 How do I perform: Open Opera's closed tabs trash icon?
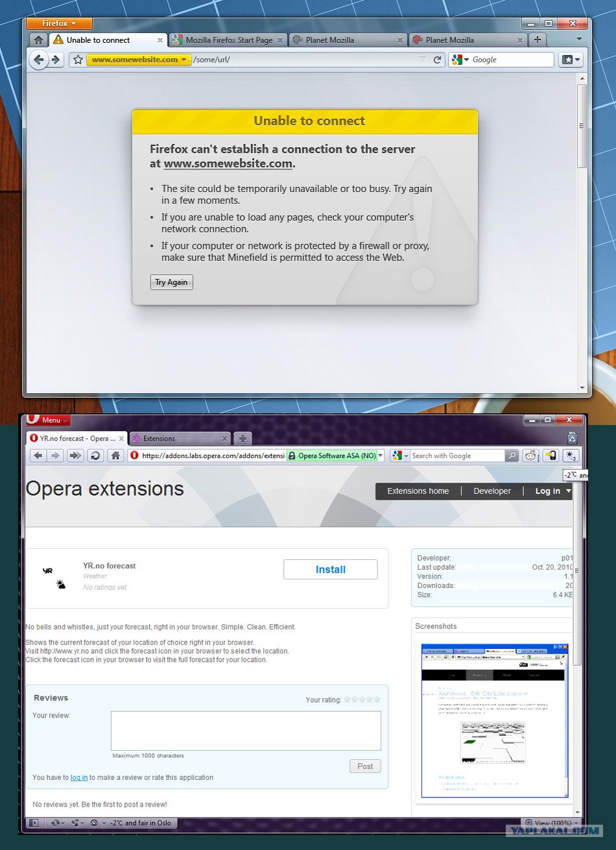coord(572,438)
